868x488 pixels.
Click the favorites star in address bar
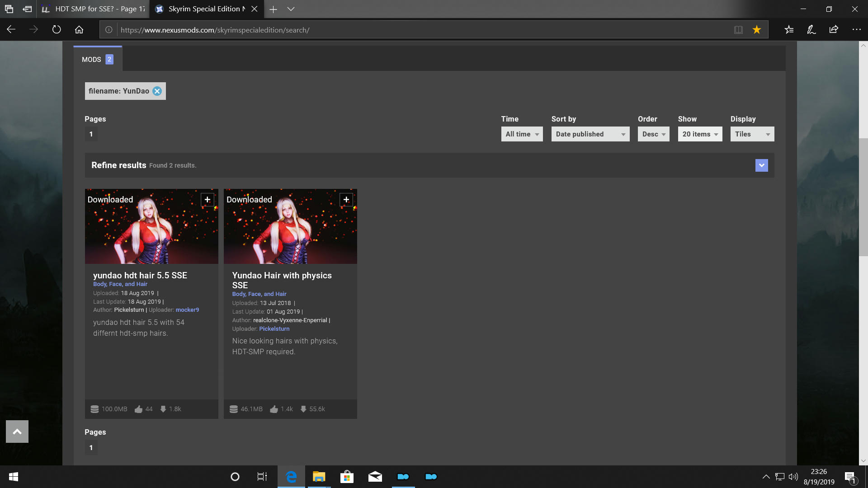point(757,30)
